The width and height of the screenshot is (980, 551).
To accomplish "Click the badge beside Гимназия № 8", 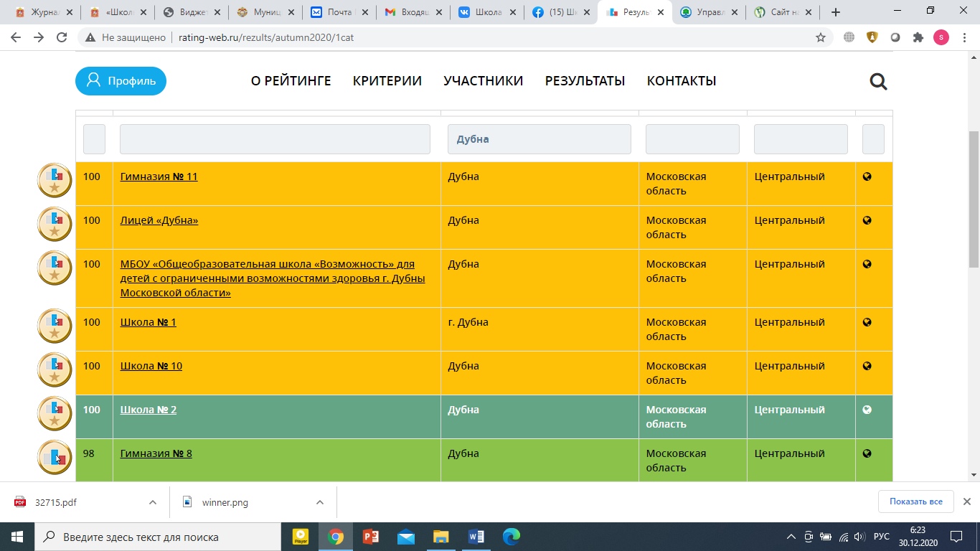I will (x=55, y=458).
